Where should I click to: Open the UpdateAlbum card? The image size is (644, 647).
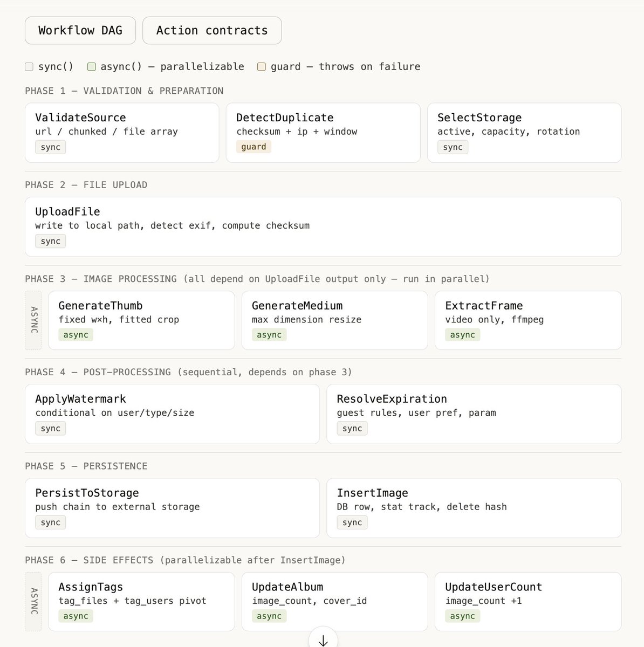[335, 602]
